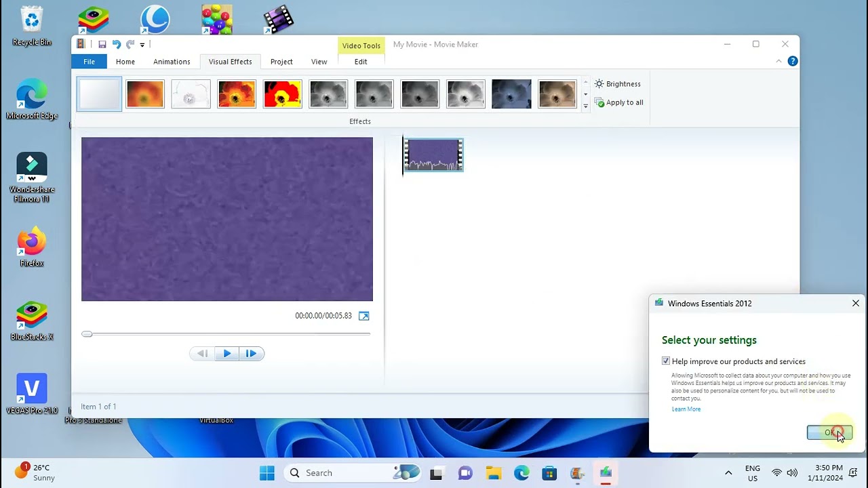Image resolution: width=868 pixels, height=488 pixels.
Task: Select the blank No effect thumbnail
Action: (99, 94)
